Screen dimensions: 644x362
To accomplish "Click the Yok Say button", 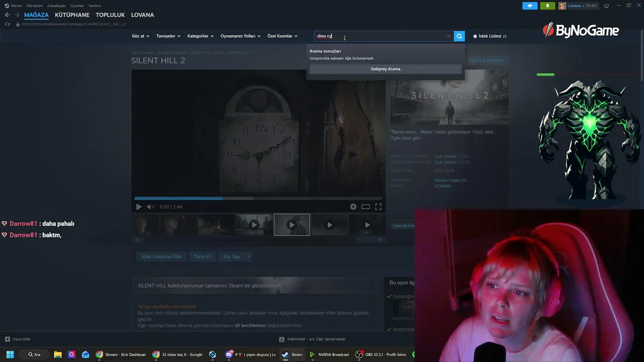I will [x=231, y=256].
